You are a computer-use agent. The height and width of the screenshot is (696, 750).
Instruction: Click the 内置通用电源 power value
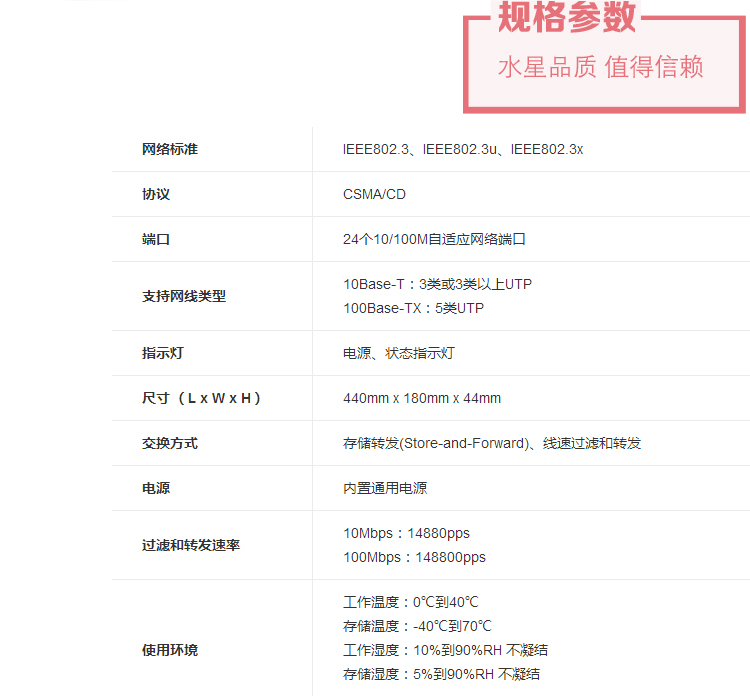(x=385, y=488)
